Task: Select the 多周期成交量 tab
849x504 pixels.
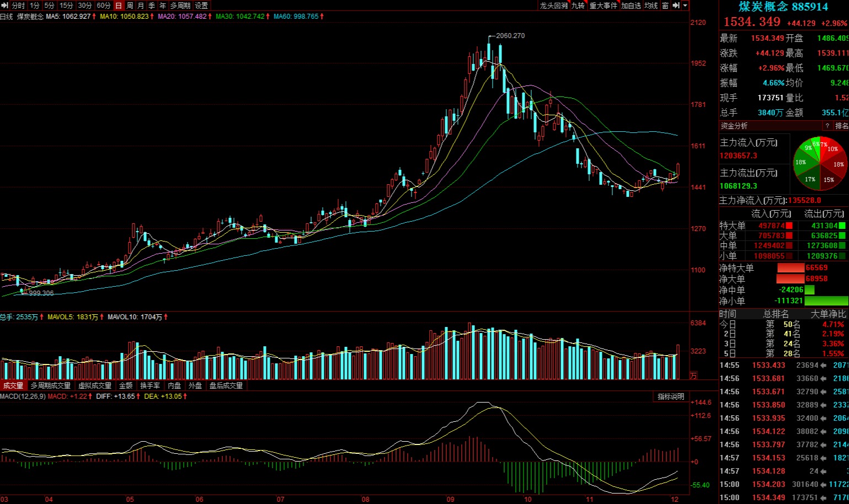Action: [x=51, y=385]
